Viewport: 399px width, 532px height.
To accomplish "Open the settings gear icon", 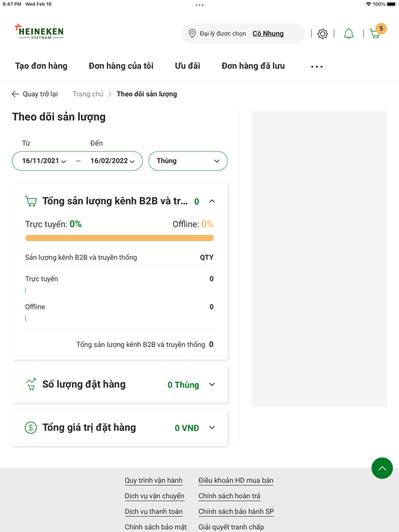I will point(322,33).
